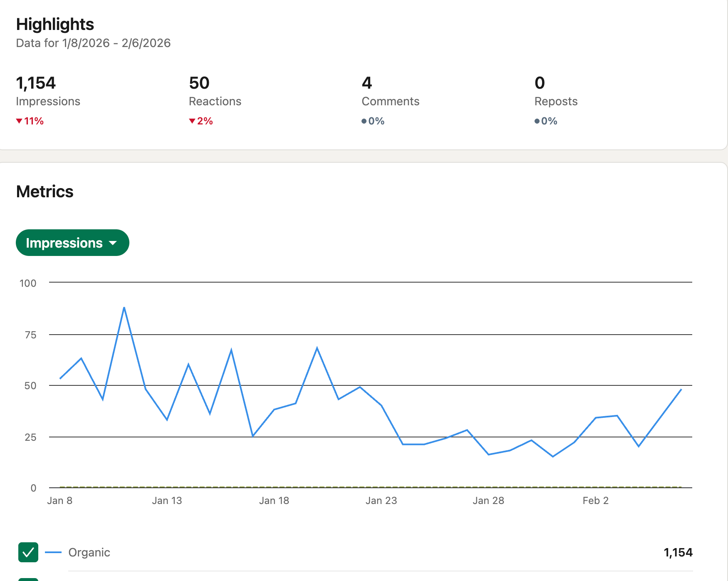The height and width of the screenshot is (581, 728).
Task: Select the 1,154 Impressions highlight number
Action: (36, 83)
